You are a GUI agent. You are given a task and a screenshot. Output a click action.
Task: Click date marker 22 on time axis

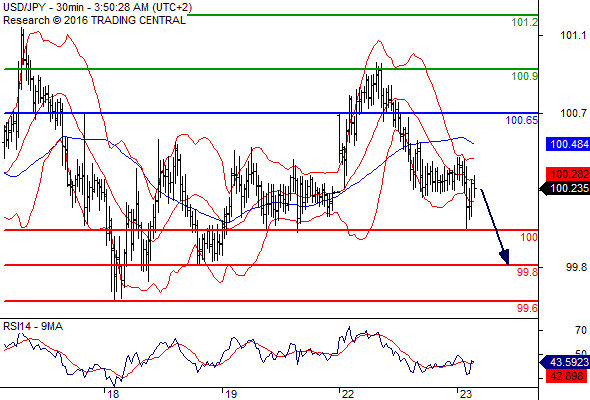(348, 394)
